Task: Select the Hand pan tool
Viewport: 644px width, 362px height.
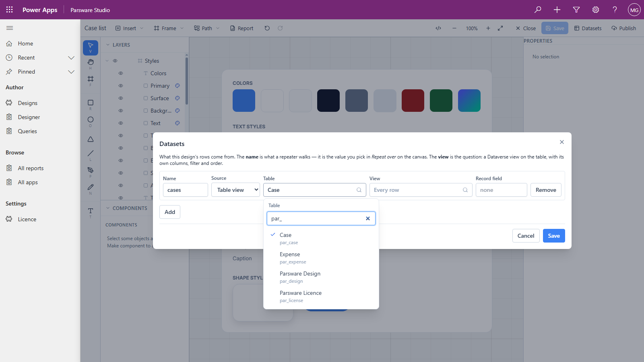Action: [91, 64]
